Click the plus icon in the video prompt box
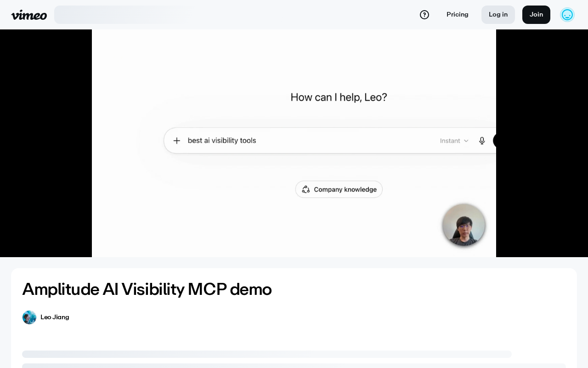The height and width of the screenshot is (368, 588). [x=176, y=141]
